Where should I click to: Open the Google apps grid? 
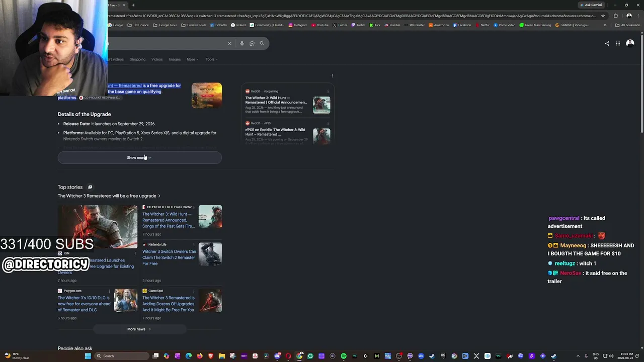(x=618, y=43)
